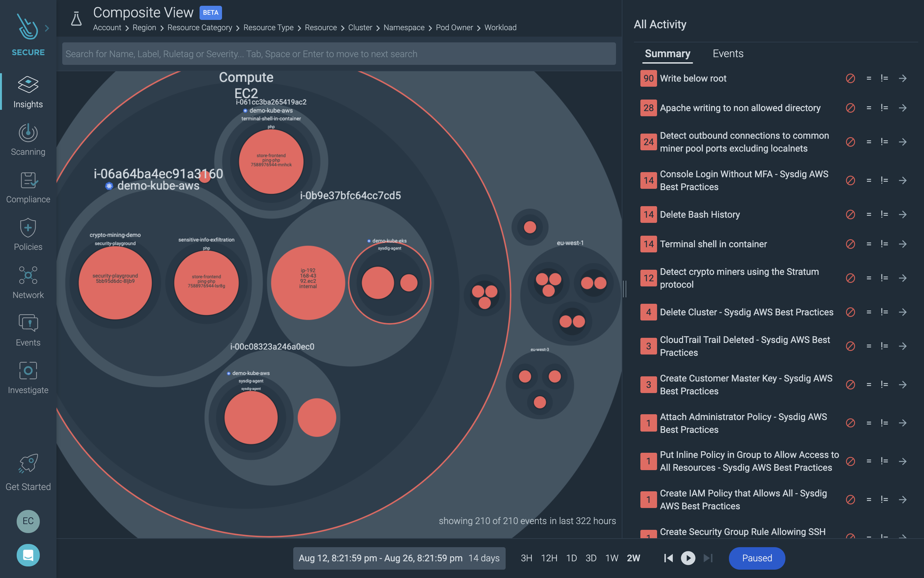Open arrow for Detect crypto miners Stratum

click(903, 278)
